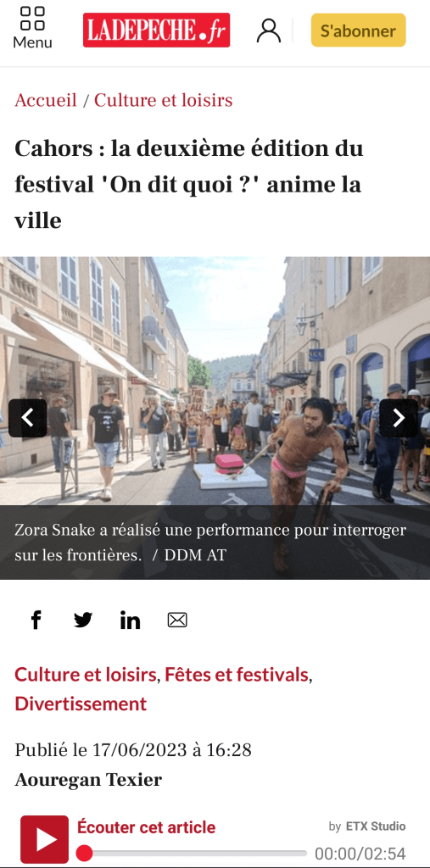The width and height of the screenshot is (430, 868).
Task: Share article on Twitter
Action: tap(83, 620)
